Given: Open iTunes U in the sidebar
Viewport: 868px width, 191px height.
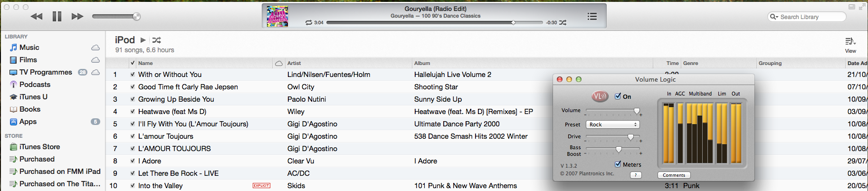Looking at the screenshot, I should [33, 97].
